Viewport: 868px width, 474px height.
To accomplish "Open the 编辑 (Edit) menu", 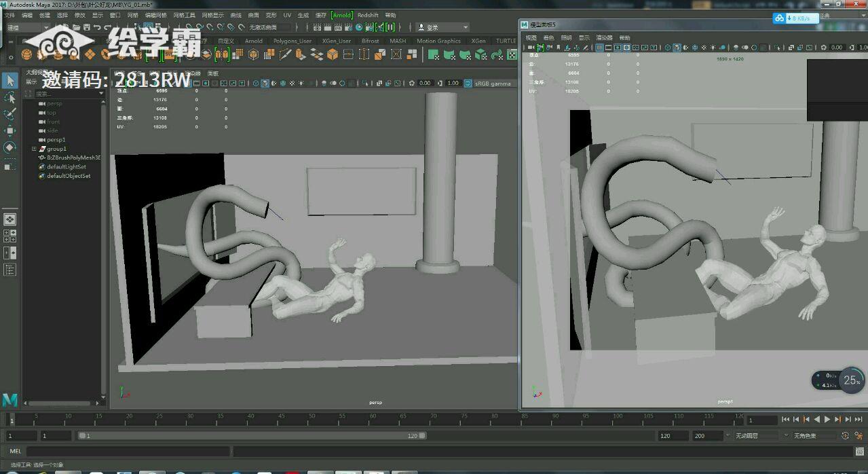I will point(27,15).
